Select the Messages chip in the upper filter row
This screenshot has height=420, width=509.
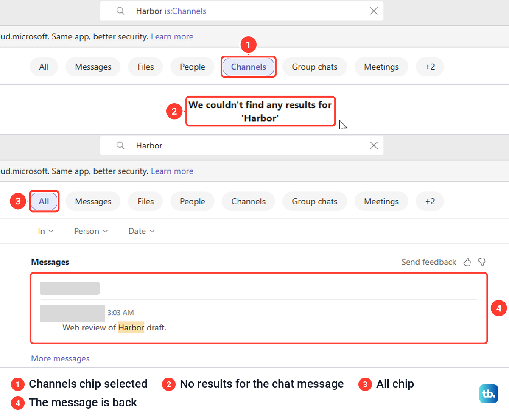click(x=93, y=67)
